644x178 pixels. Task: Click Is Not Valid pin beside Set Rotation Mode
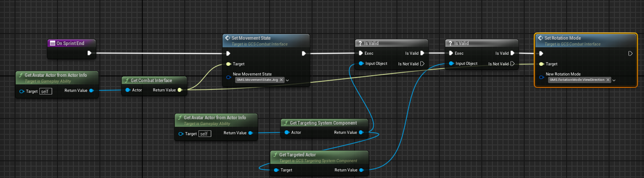click(512, 64)
